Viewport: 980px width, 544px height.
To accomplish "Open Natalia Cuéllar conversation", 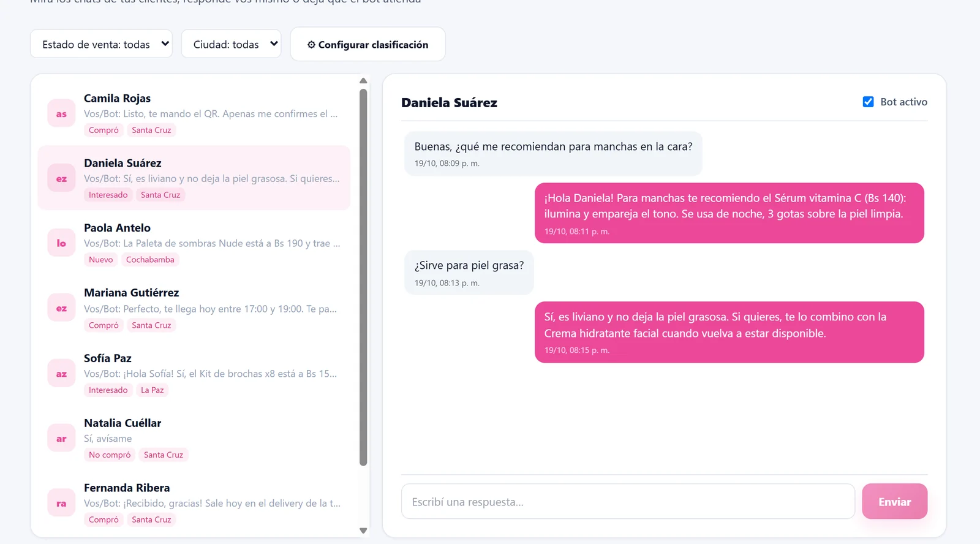I will 194,439.
